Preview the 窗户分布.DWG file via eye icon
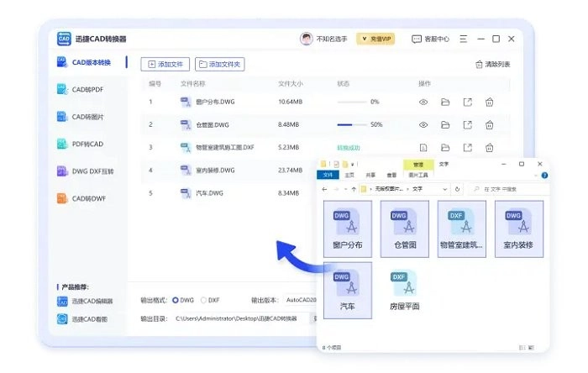 click(x=423, y=102)
